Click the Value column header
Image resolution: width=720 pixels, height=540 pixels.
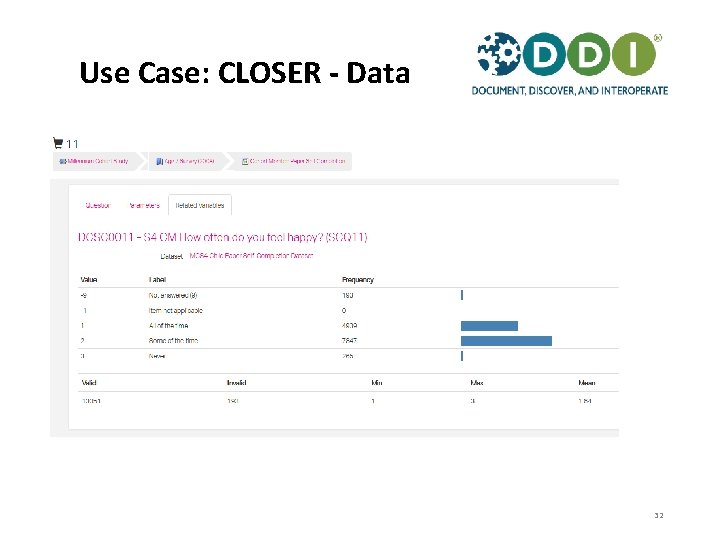coord(89,279)
